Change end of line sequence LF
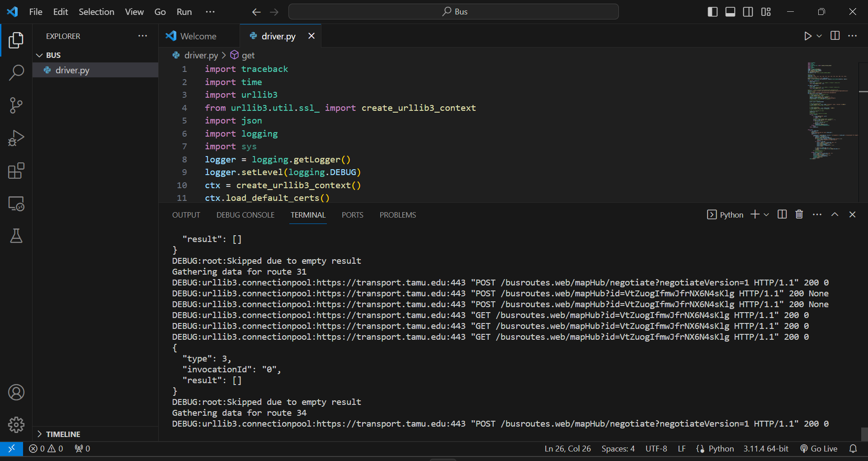868x461 pixels. click(x=682, y=448)
